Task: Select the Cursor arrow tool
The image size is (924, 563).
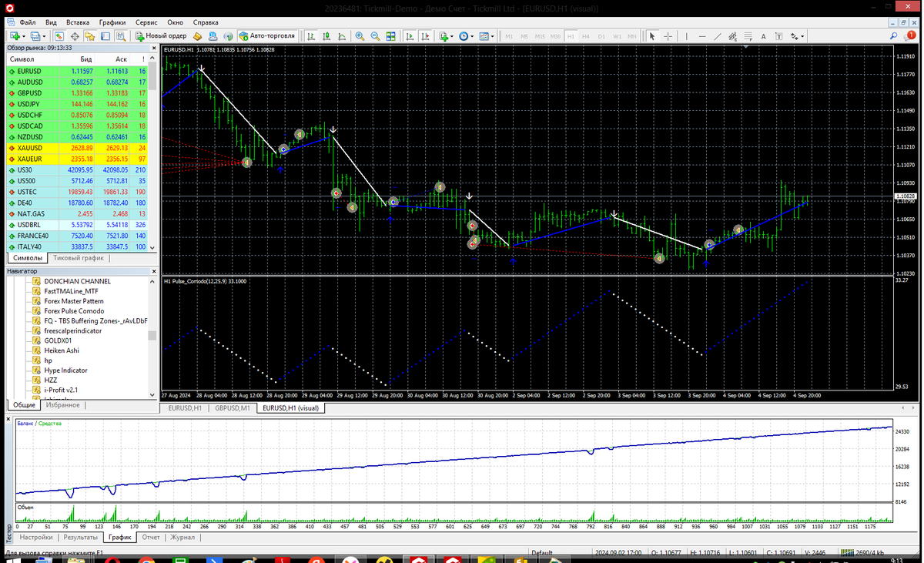Action: click(652, 36)
